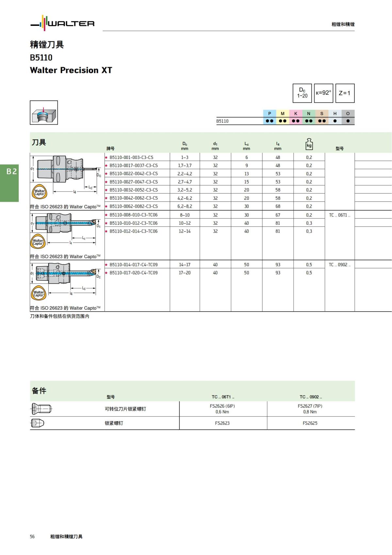Click the TC .. 06T1 .. insert type cell in tool table
Viewport: 392px width, 555px height.
(x=340, y=215)
